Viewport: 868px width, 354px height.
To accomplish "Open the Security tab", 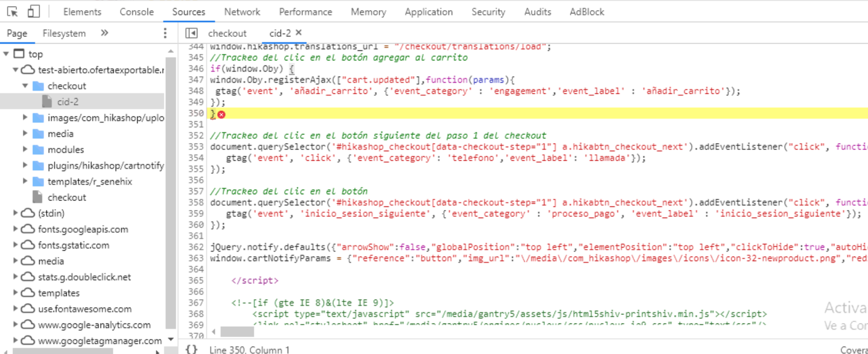I will (488, 12).
